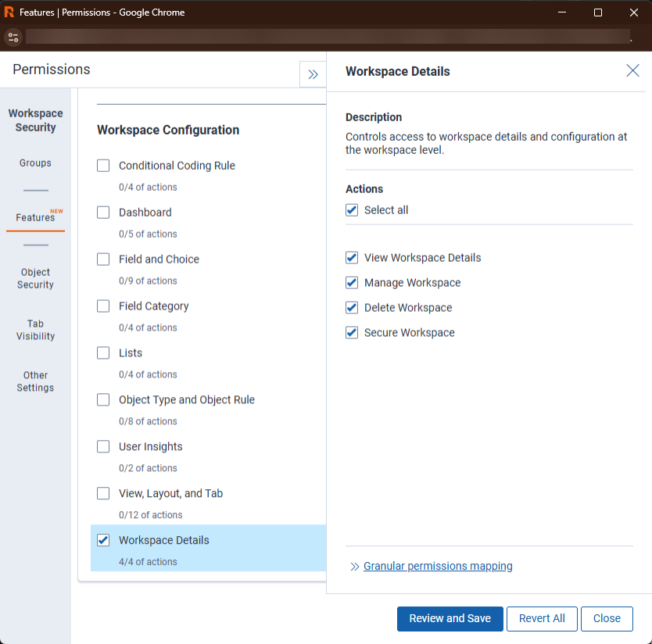Screen dimensions: 652x644
Task: Select the Lists feature label
Action: (130, 352)
